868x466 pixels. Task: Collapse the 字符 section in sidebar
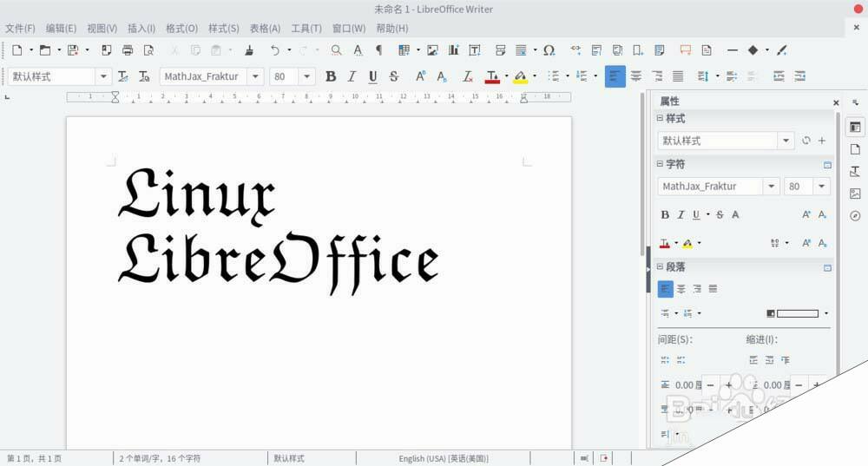(x=660, y=164)
